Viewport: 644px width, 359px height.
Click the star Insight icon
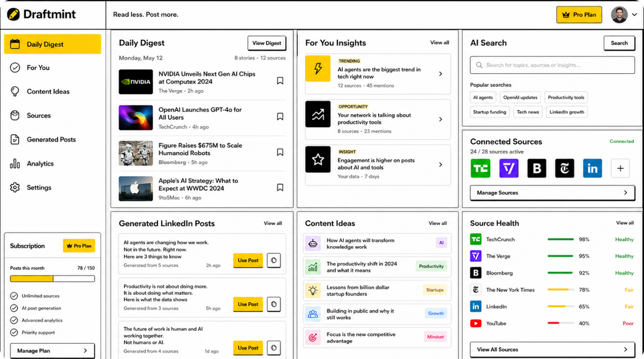click(318, 159)
